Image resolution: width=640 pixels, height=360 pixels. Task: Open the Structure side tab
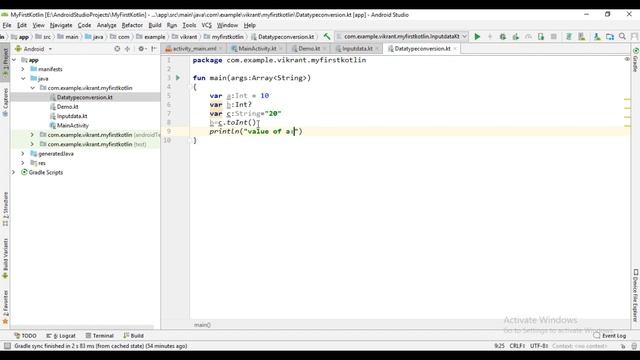coord(5,209)
